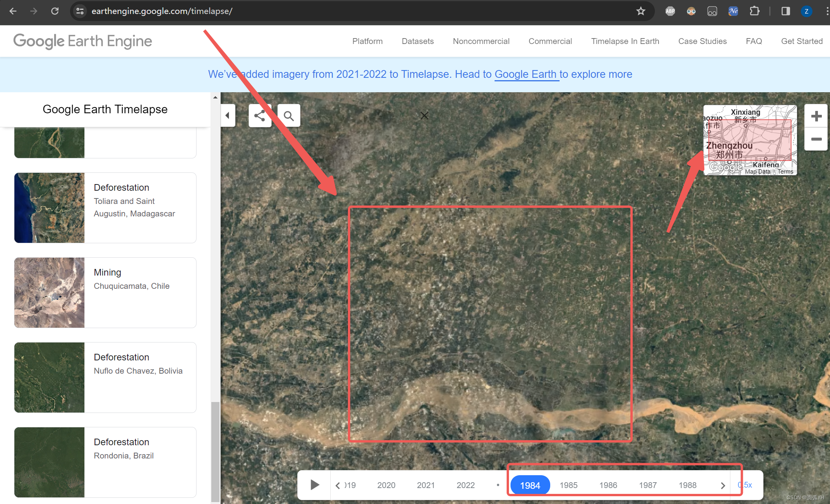The height and width of the screenshot is (504, 830).
Task: Select year 1986 on the timeline
Action: [x=608, y=485]
